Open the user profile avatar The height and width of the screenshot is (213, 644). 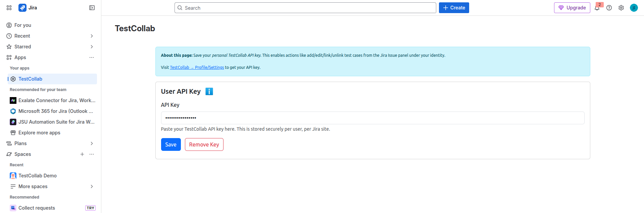[x=634, y=8]
